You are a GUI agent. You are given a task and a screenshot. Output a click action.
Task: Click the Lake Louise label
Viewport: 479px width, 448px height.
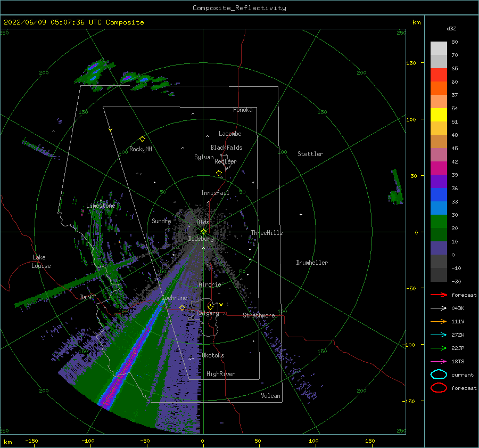point(41,262)
